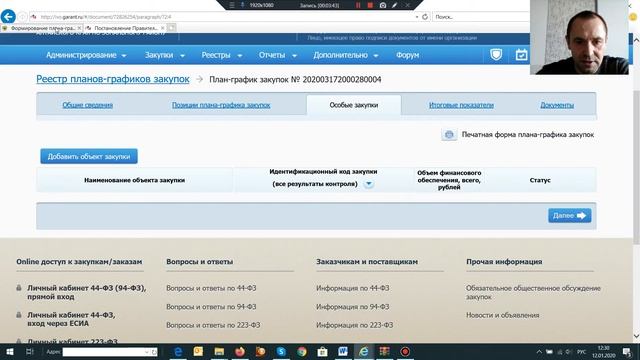Switch to Документы tab
The image size is (640, 360).
click(x=557, y=105)
